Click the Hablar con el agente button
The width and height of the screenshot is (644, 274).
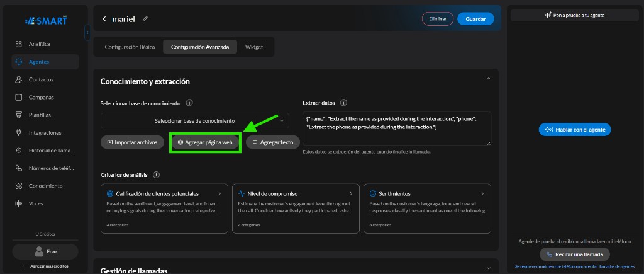coord(575,130)
